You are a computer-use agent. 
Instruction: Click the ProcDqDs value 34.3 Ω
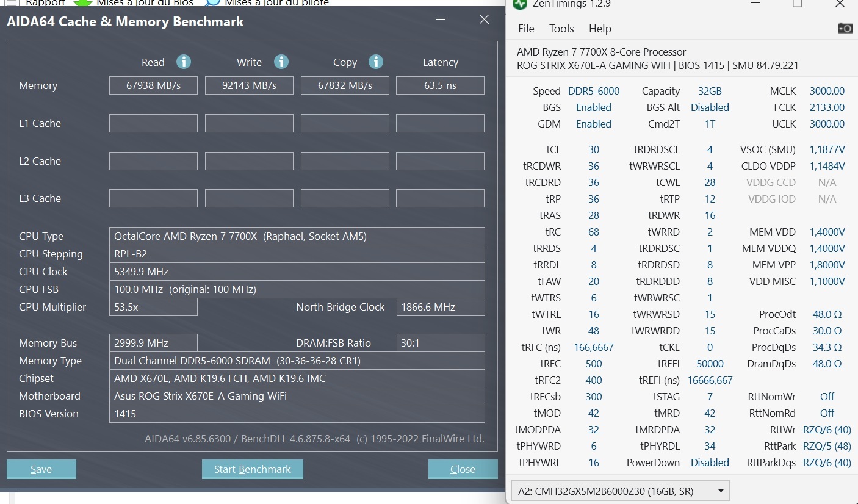coord(827,347)
